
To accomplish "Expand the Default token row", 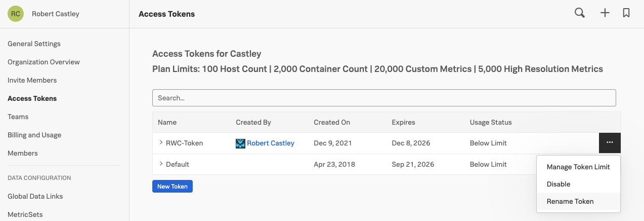I will (161, 164).
